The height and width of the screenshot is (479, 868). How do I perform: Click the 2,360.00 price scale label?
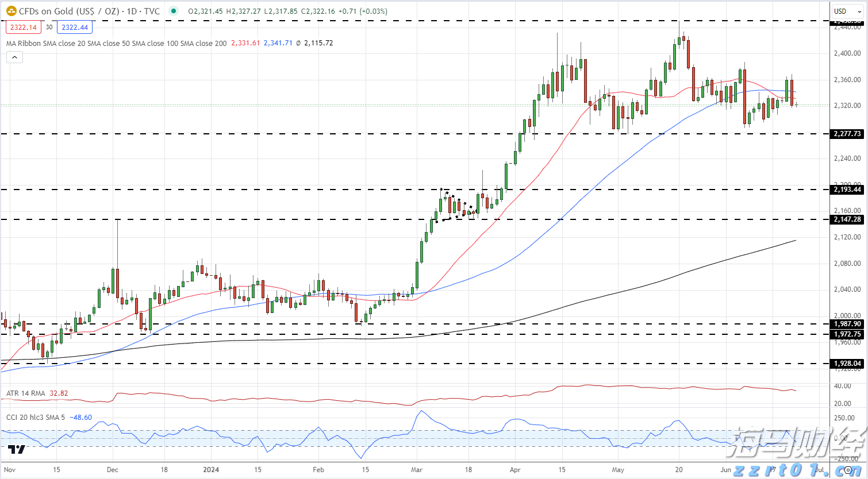tap(848, 80)
